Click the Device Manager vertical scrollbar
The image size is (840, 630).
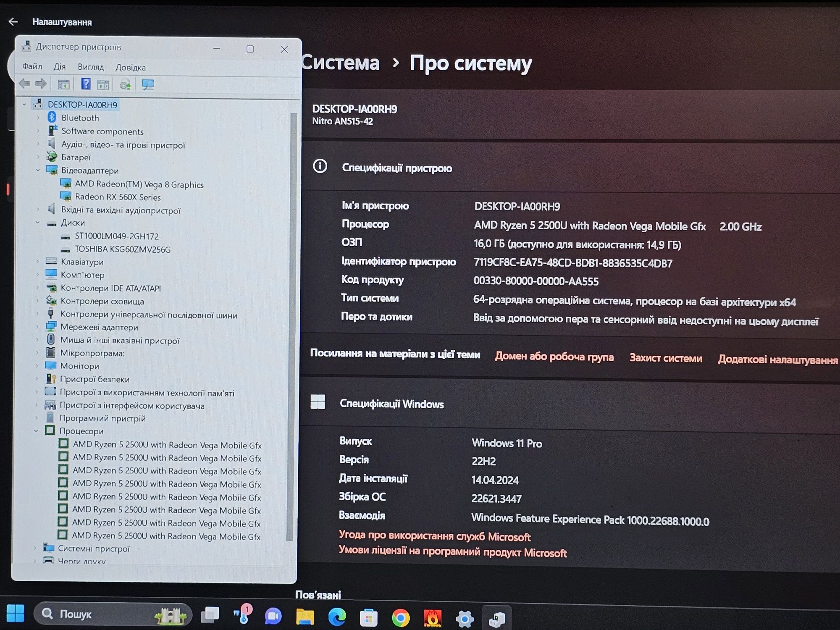pyautogui.click(x=293, y=327)
